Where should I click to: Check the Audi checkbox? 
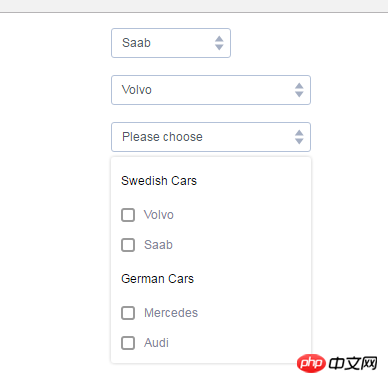point(128,343)
